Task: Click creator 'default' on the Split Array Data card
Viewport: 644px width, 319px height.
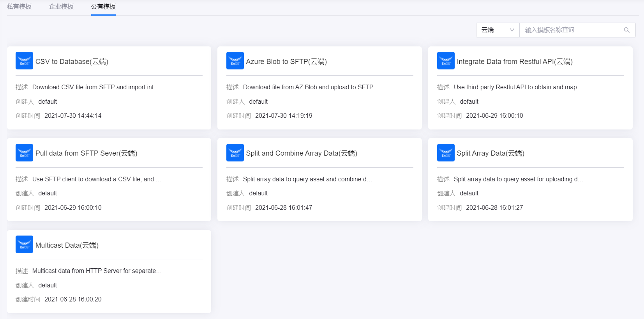Action: pos(469,193)
